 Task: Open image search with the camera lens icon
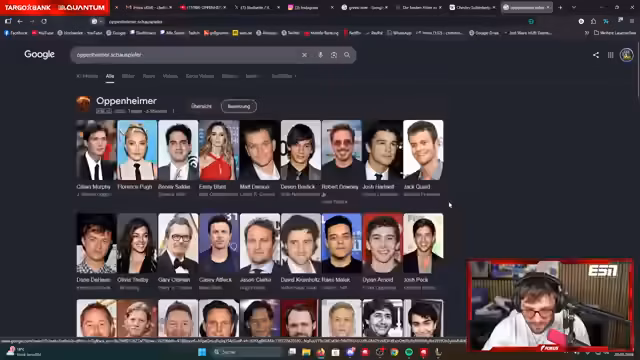click(334, 55)
